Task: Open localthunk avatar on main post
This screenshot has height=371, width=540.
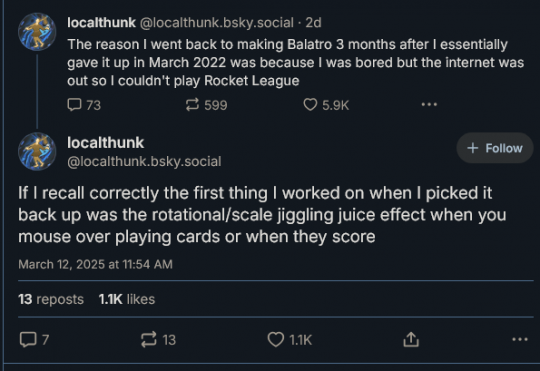Action: point(37,151)
